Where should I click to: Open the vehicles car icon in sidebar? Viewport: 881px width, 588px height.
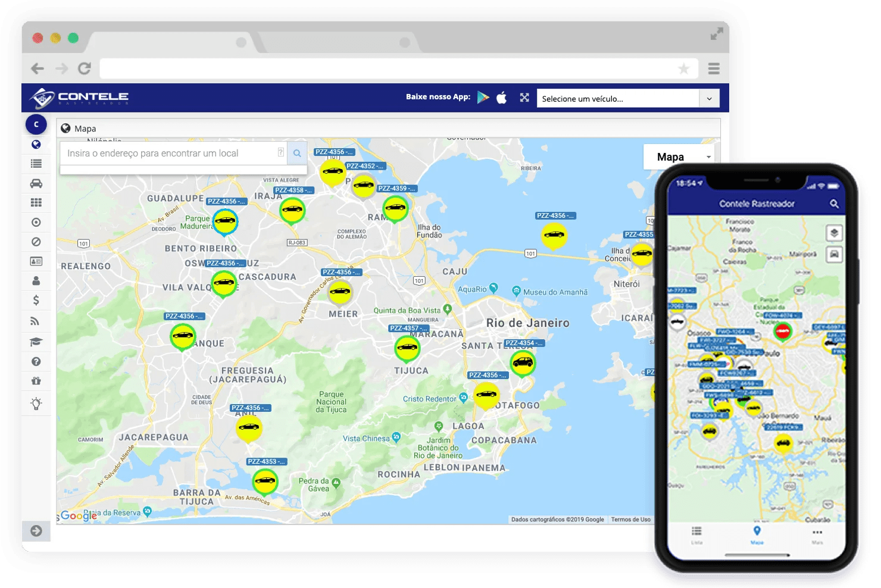(x=36, y=183)
